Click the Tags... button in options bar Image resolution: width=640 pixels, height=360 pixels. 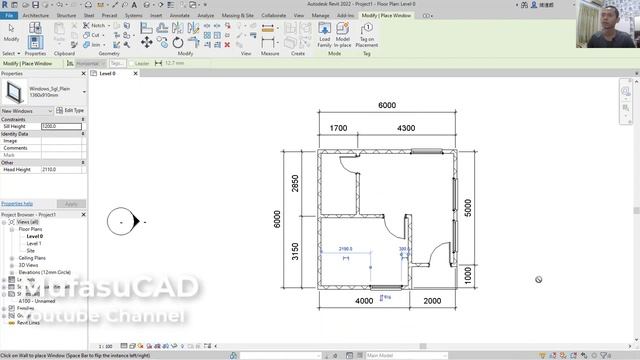117,63
